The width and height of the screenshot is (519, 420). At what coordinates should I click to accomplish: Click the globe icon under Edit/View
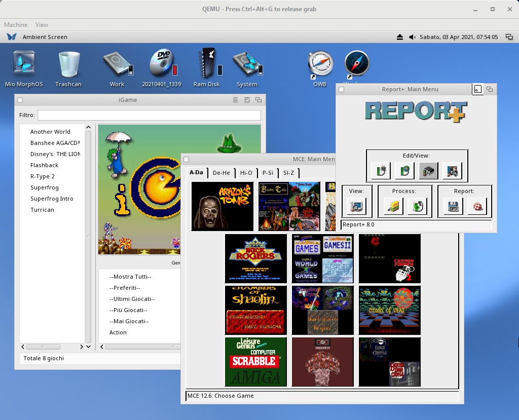coord(404,171)
